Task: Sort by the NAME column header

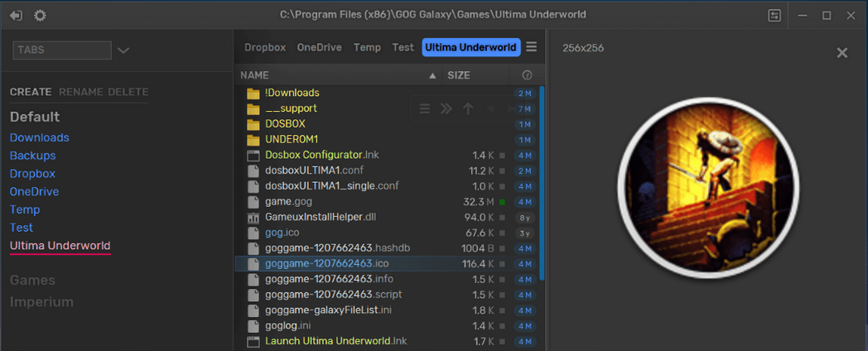Action: (254, 75)
